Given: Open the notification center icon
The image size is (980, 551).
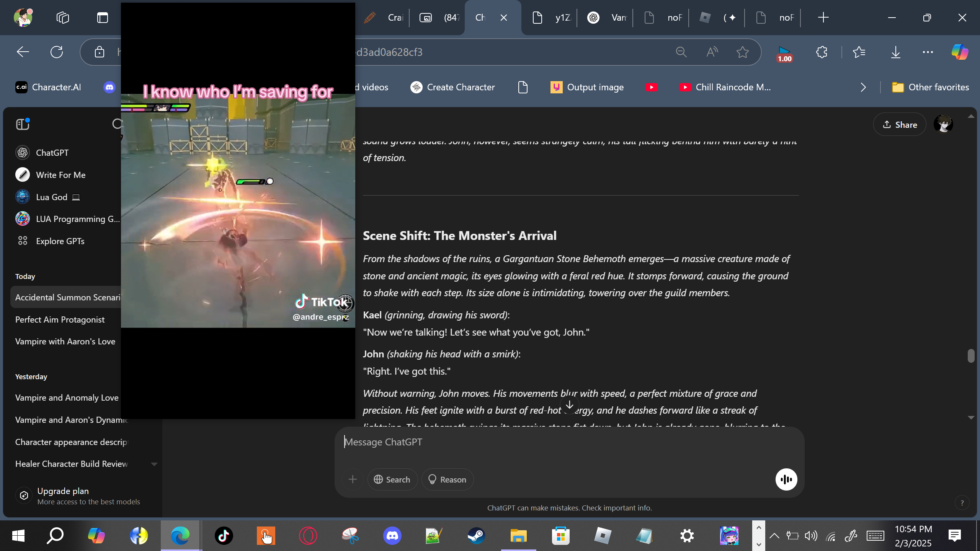Looking at the screenshot, I should point(954,536).
